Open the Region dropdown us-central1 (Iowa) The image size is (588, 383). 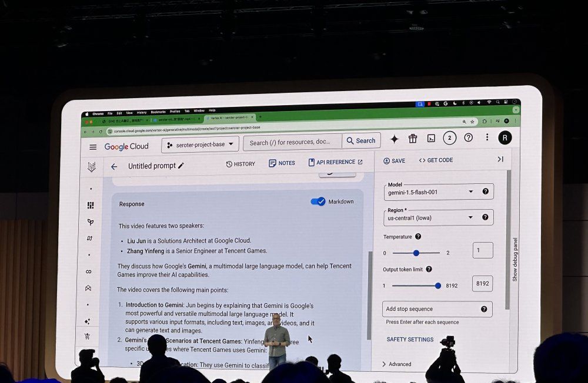438,217
